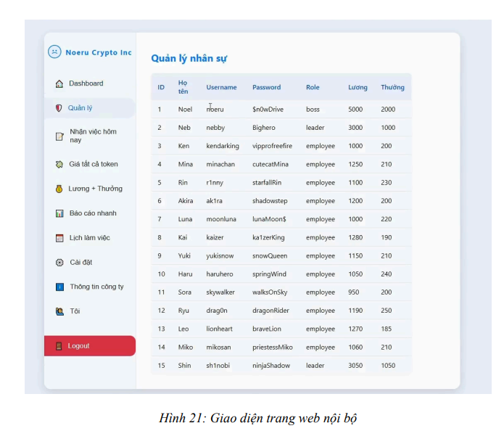This screenshot has height=431, width=504.
Task: Click the salary value 950
Action: point(354,292)
